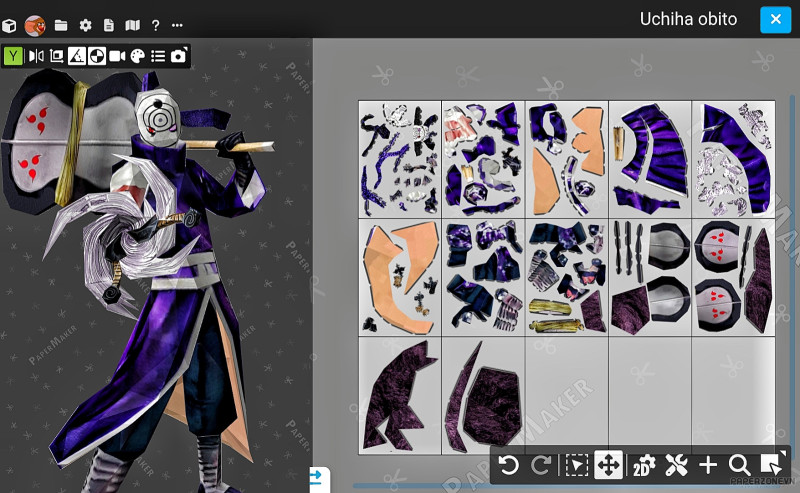
Task: Select the move/pan tool
Action: coord(608,465)
